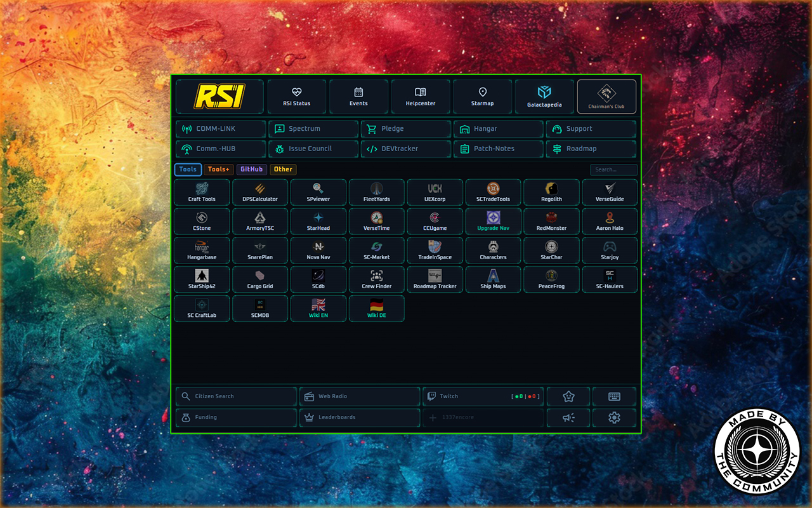812x508 pixels.
Task: Select the GitHub tab
Action: [x=252, y=170]
